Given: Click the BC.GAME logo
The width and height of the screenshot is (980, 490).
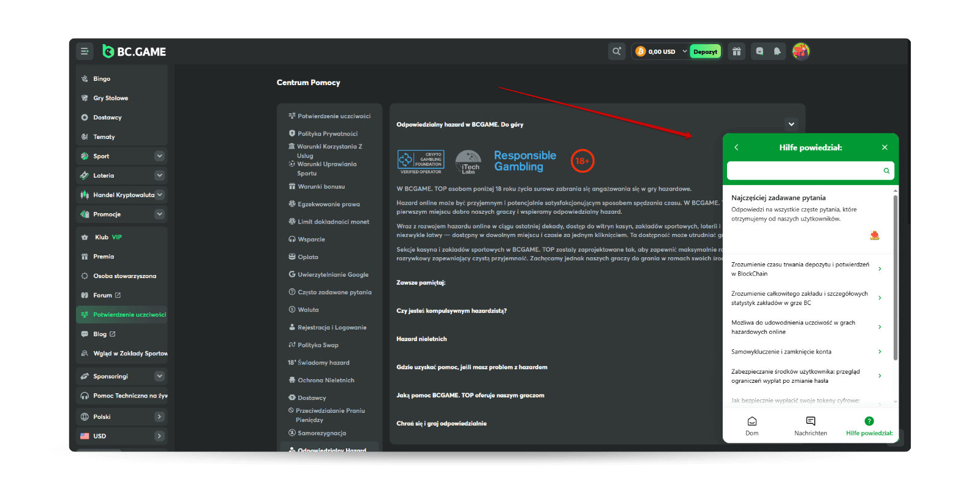Looking at the screenshot, I should pos(134,51).
